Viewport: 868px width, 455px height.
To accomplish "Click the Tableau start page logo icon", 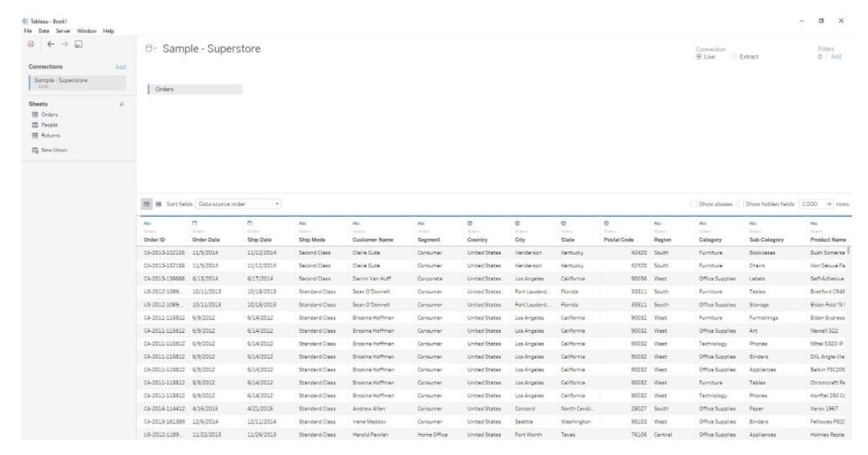I will coord(30,44).
